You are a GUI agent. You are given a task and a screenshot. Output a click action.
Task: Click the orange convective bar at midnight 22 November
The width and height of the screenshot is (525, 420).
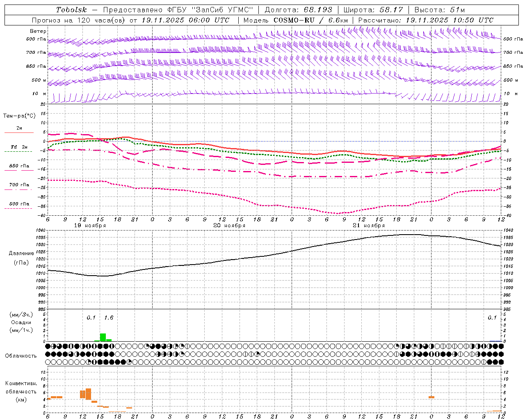431,397
